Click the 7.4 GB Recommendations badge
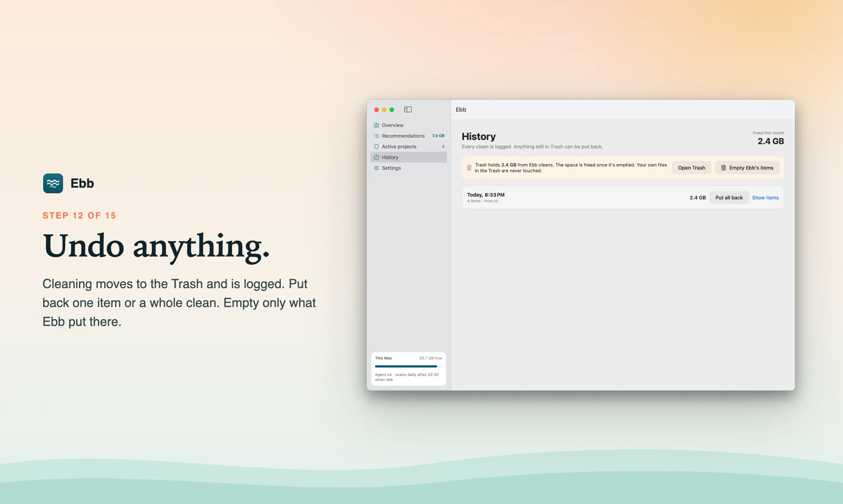The width and height of the screenshot is (843, 504). click(x=438, y=136)
